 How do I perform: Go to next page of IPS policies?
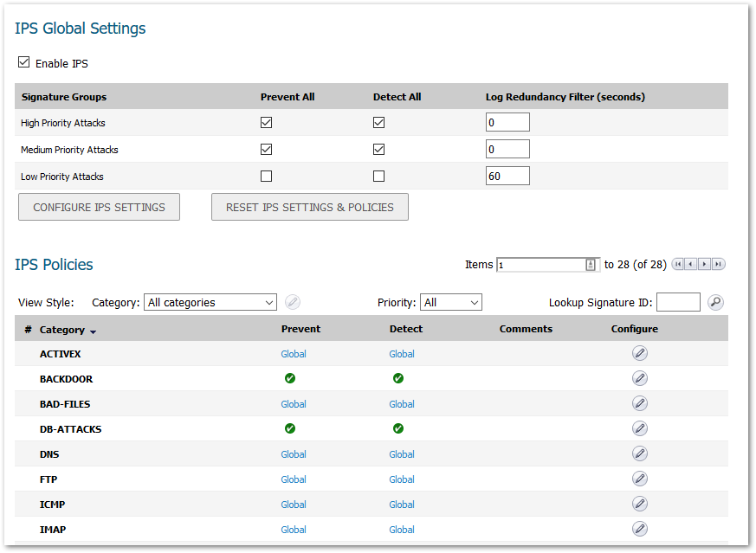705,264
